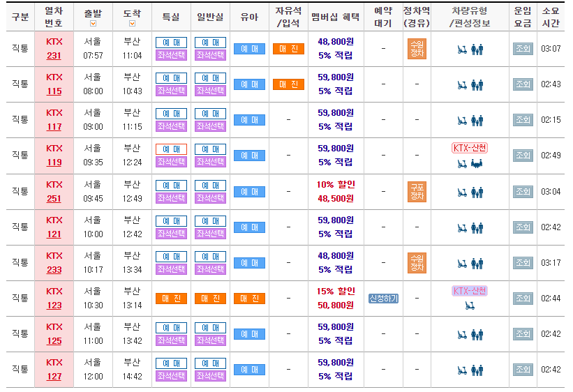This screenshot has width=573, height=392.
Task: Reserve standard class on KTX 125
Action: (x=211, y=328)
